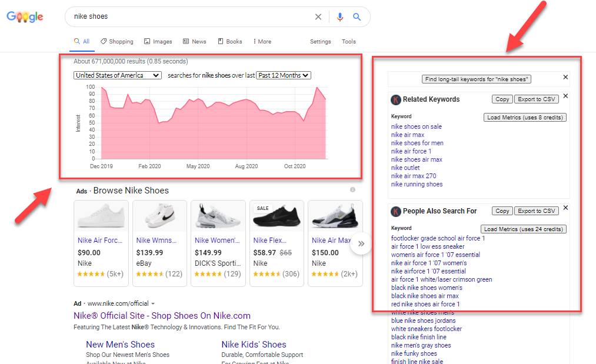Open nike funky shoes link

coord(414,354)
